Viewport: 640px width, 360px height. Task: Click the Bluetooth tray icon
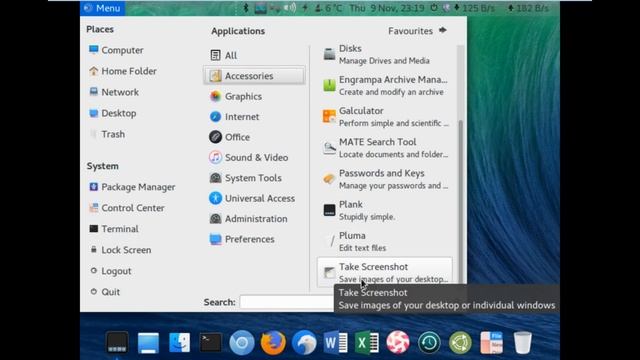(x=246, y=8)
